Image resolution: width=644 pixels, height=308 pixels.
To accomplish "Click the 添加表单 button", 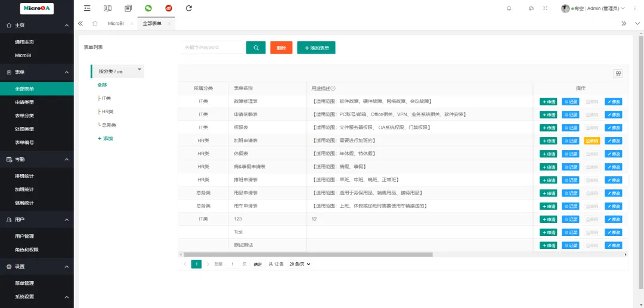I will pos(316,48).
